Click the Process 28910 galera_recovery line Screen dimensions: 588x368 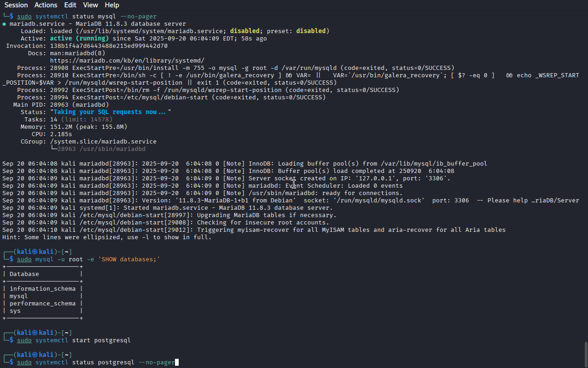(x=291, y=79)
